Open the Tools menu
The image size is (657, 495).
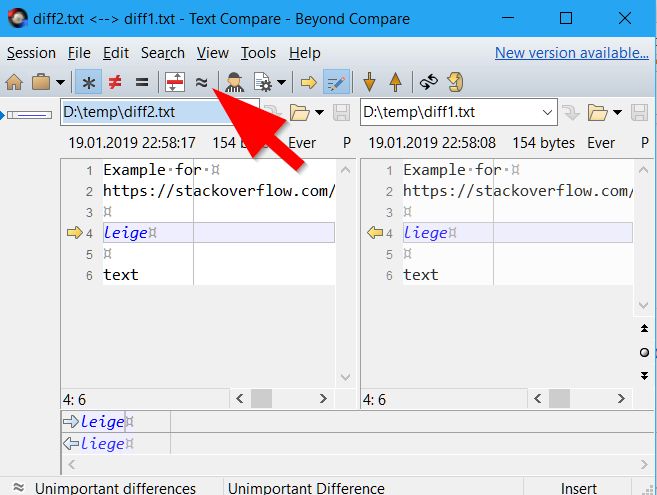(x=258, y=53)
